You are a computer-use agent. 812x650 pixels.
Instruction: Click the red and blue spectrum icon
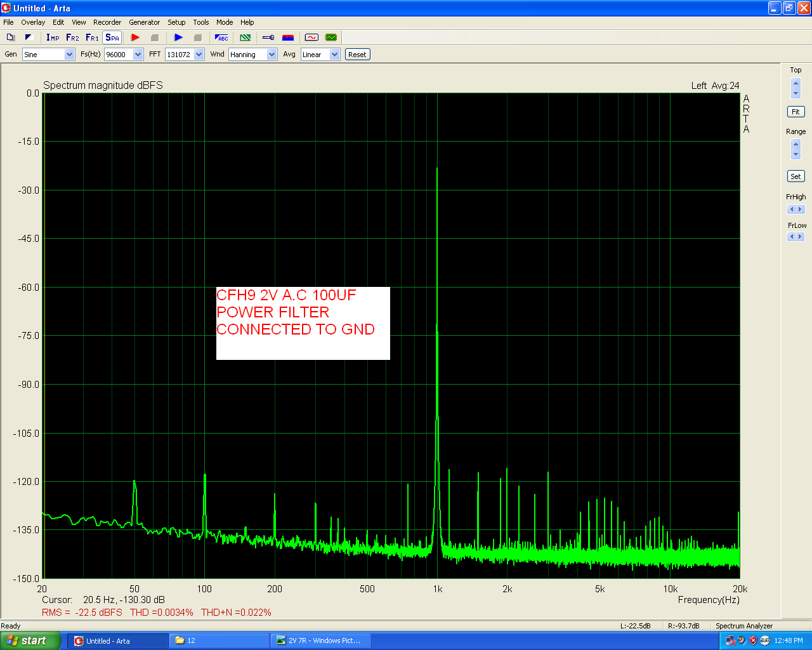pos(288,37)
